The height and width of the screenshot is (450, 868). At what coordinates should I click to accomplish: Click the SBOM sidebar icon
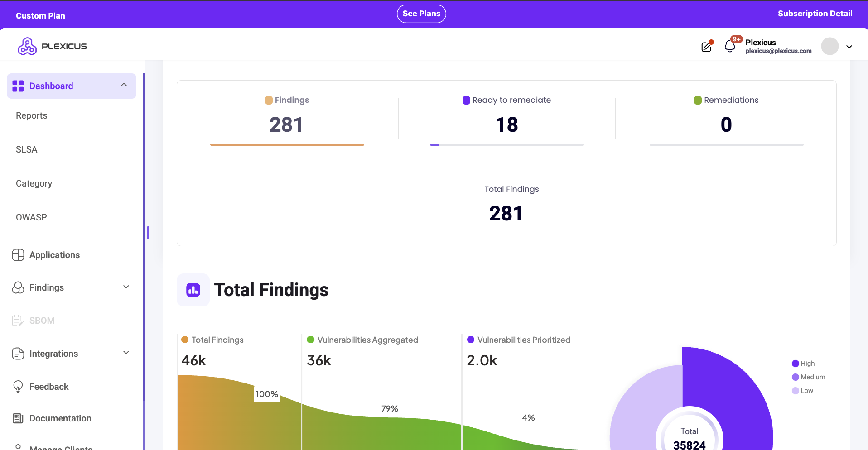[18, 321]
